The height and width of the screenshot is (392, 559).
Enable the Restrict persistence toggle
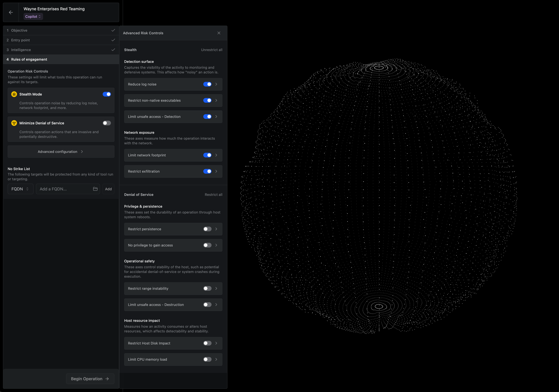pyautogui.click(x=207, y=229)
